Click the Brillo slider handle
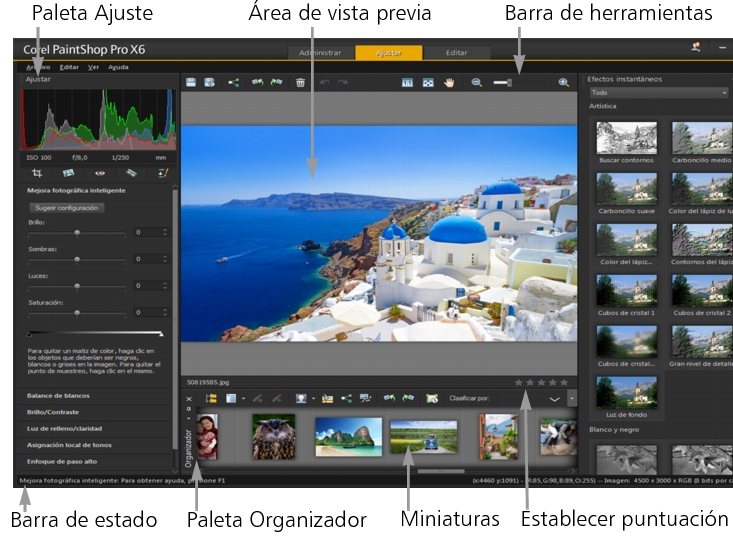This screenshot has width=733, height=542. (x=77, y=231)
